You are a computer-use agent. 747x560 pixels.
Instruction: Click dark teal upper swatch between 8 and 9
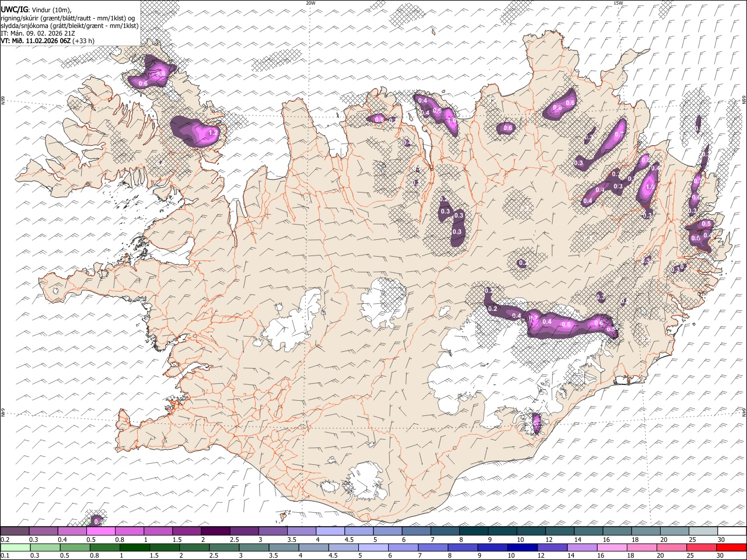click(x=474, y=531)
